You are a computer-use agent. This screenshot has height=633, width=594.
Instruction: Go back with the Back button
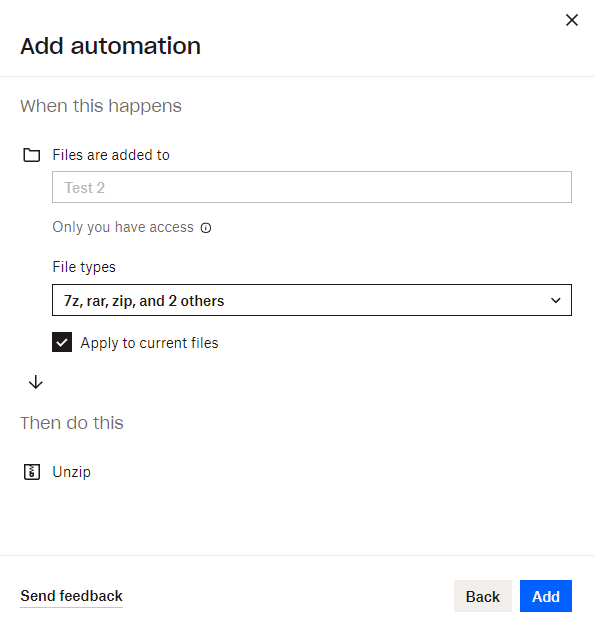click(483, 596)
